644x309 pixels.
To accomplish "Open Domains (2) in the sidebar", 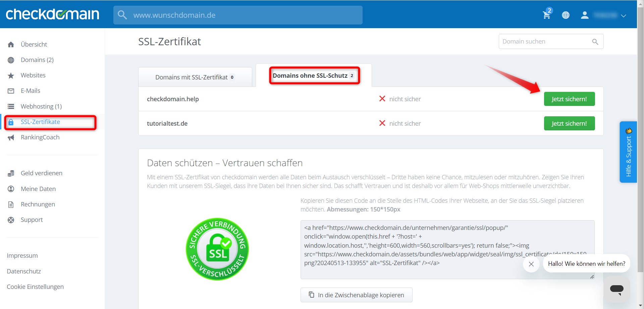I will [x=37, y=60].
